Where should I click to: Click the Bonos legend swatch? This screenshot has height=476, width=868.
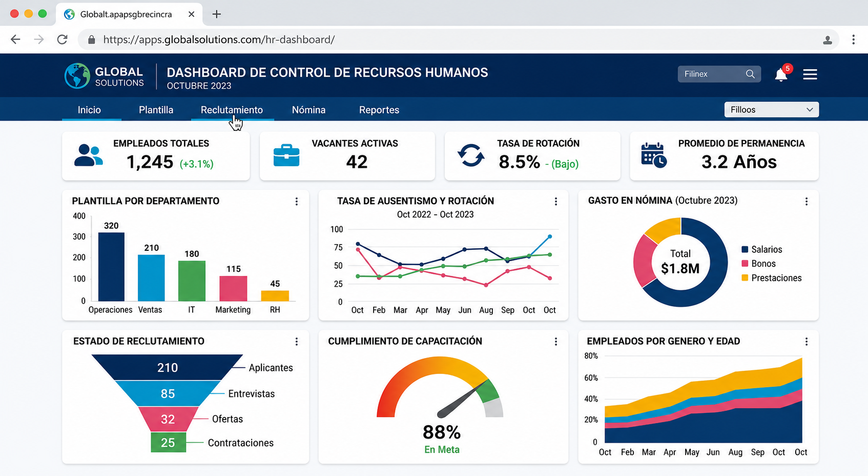pyautogui.click(x=745, y=264)
